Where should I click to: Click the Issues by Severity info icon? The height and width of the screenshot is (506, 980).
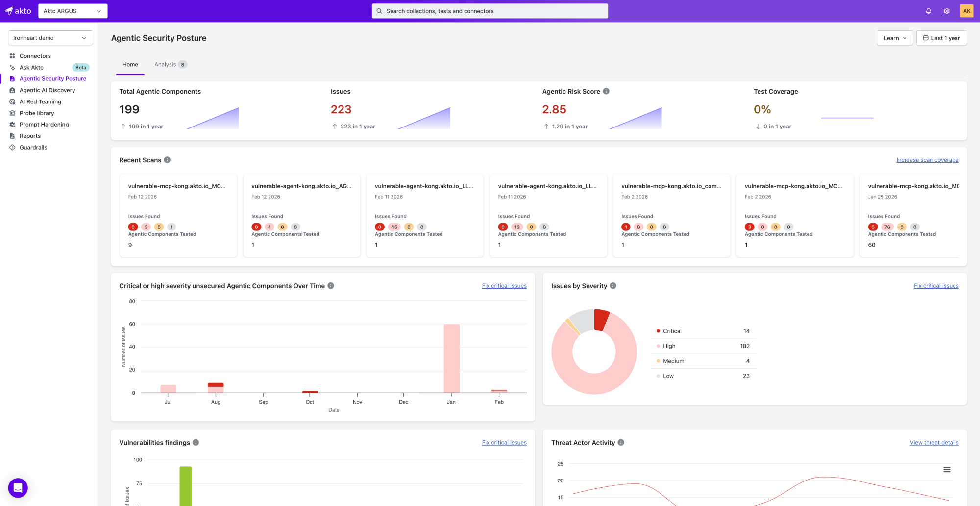click(613, 286)
